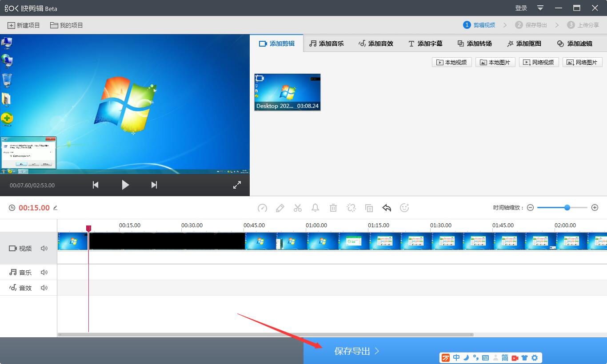Viewport: 607px width, 364px height.
Task: Play the preview video
Action: (125, 185)
